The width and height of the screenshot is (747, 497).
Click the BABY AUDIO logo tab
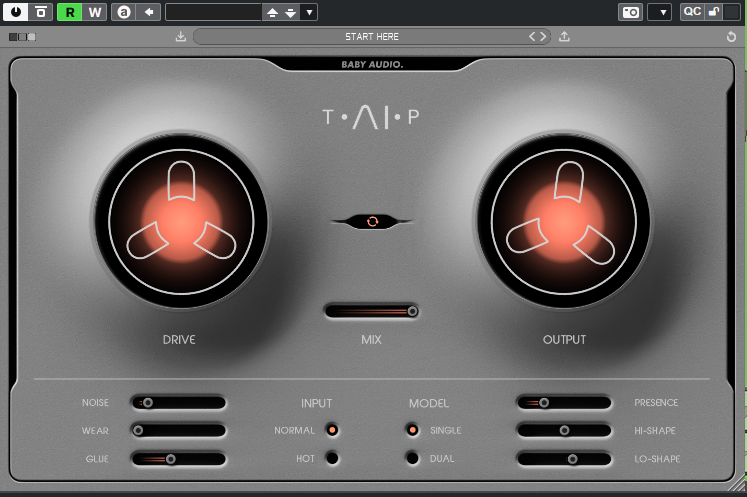[372, 64]
